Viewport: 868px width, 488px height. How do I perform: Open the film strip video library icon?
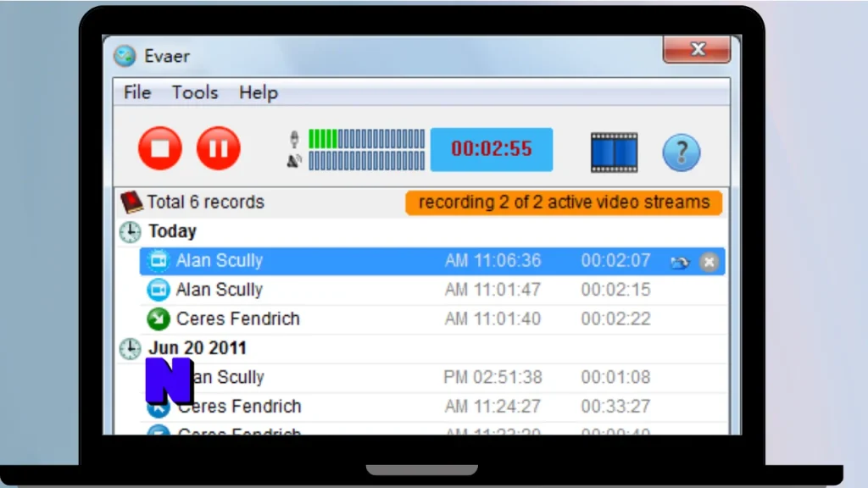[614, 152]
